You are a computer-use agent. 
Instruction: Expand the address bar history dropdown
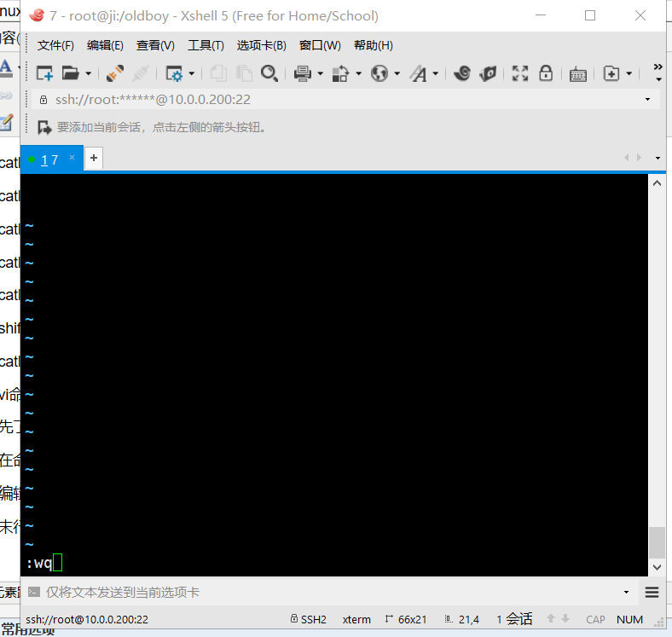pyautogui.click(x=647, y=100)
